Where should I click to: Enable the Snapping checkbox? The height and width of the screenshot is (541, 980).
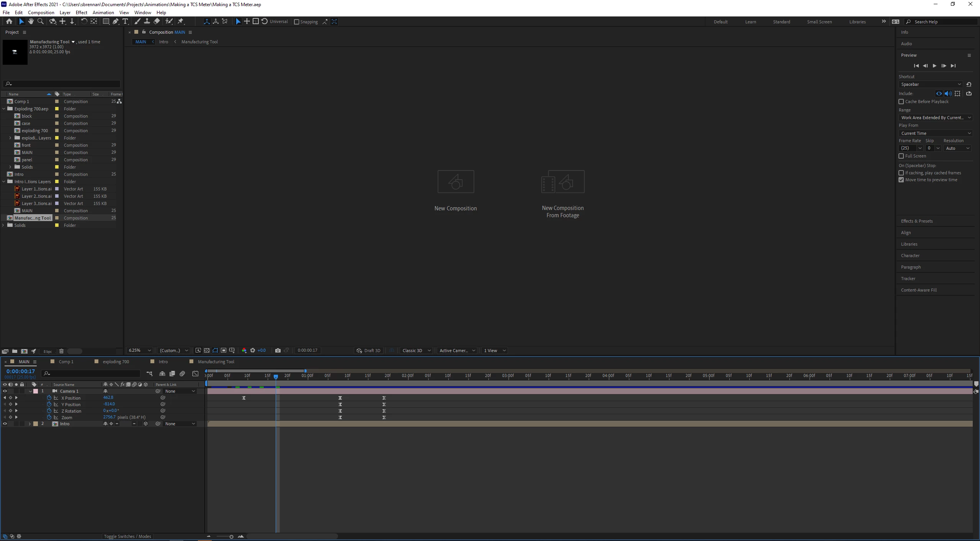click(x=296, y=22)
